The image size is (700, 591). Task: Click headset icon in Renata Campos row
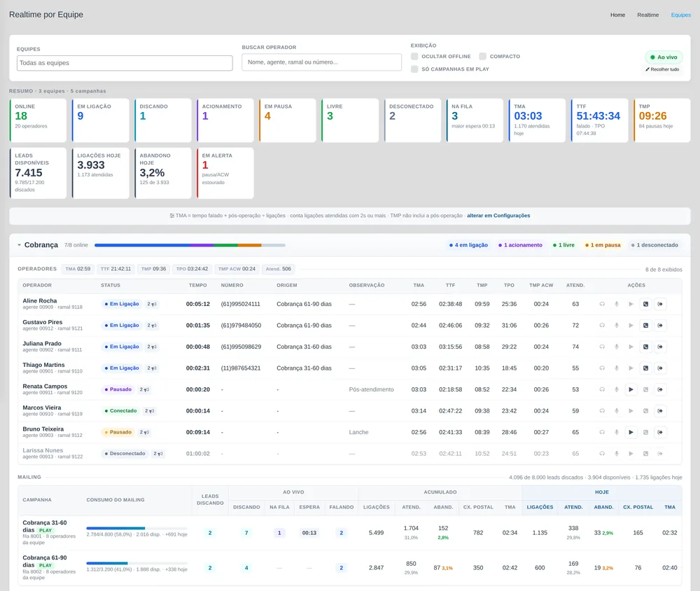(x=602, y=389)
